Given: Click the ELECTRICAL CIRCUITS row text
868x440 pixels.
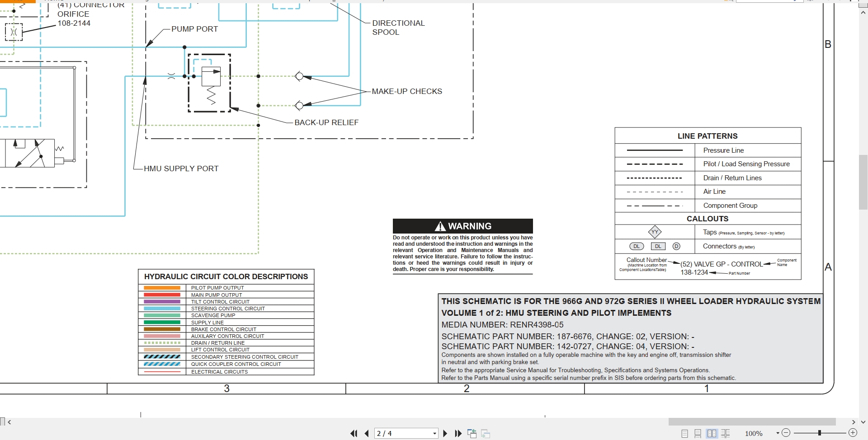Looking at the screenshot, I should coord(219,372).
